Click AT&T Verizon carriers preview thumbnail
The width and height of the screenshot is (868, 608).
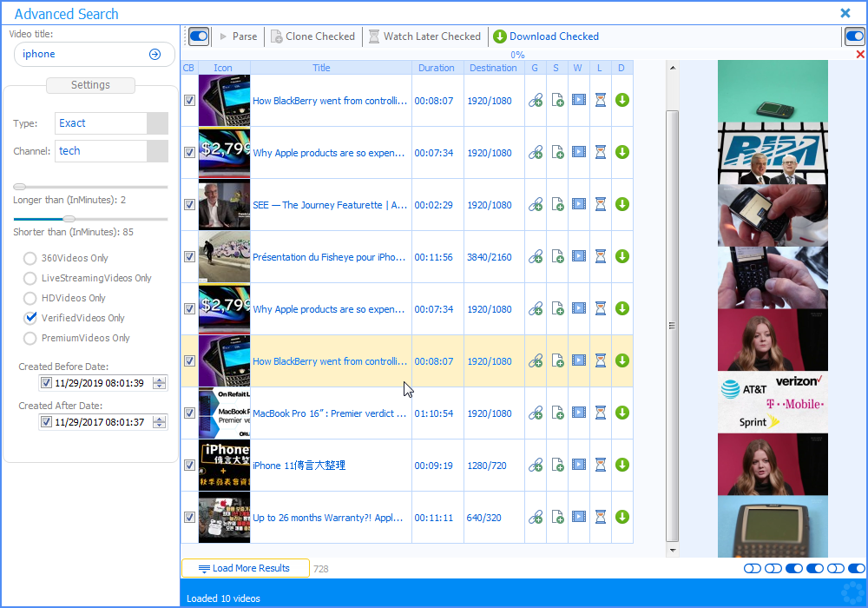773,402
